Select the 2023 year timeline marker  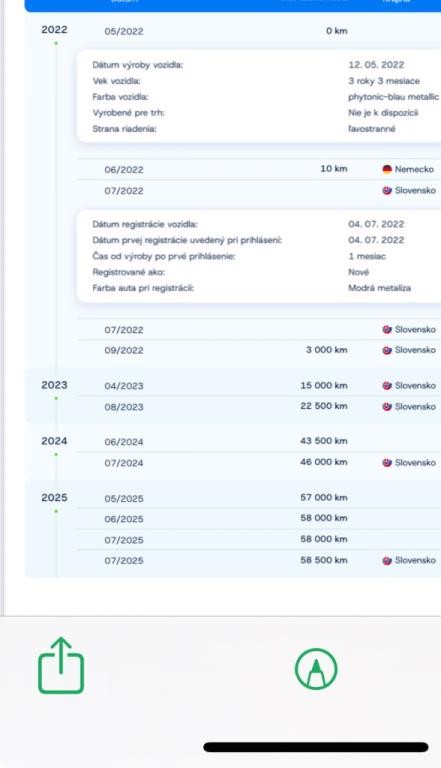click(x=54, y=385)
